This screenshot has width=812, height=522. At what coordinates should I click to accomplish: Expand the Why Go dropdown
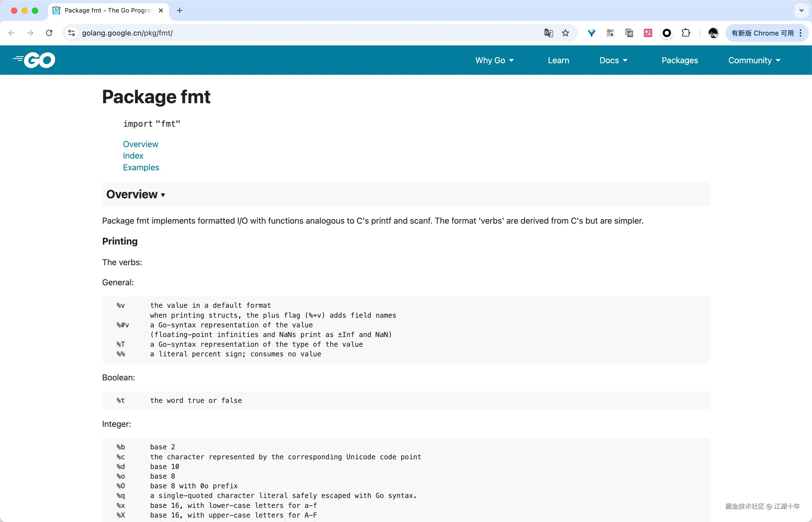pyautogui.click(x=494, y=60)
